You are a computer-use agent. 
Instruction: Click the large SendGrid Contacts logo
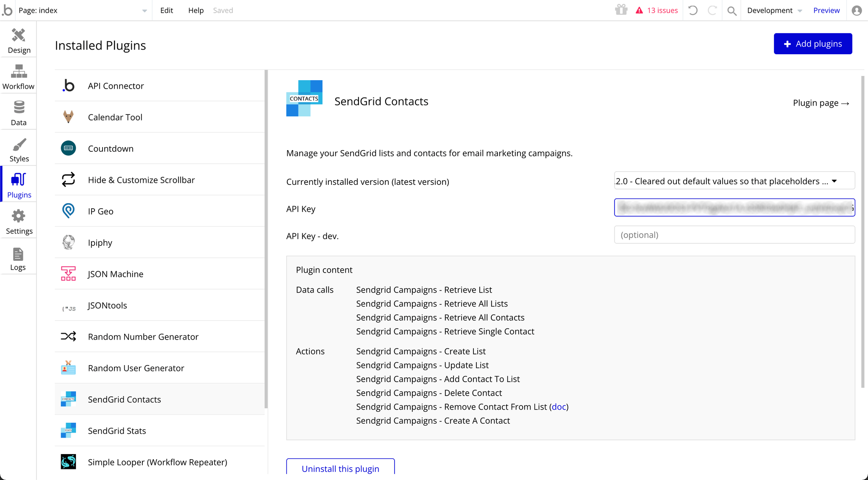pos(304,98)
